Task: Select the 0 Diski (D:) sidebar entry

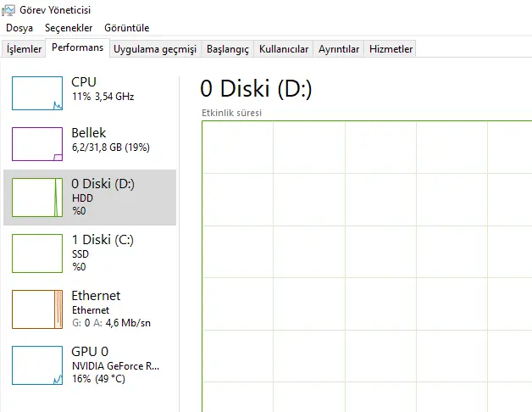Action: 90,198
